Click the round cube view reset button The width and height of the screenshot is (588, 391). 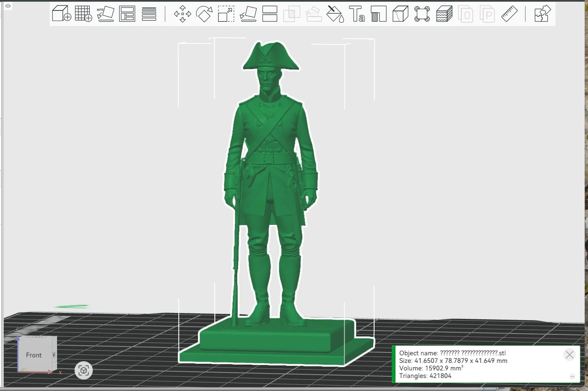point(83,370)
